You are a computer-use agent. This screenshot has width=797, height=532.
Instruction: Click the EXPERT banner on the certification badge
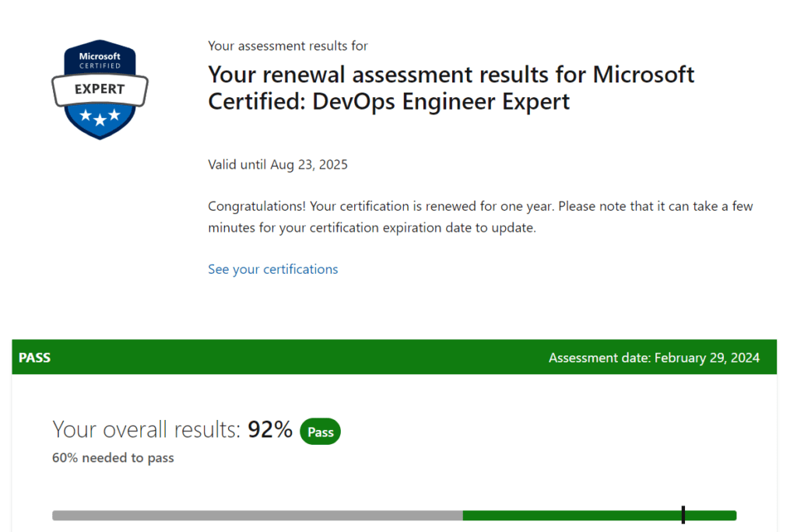(x=99, y=88)
